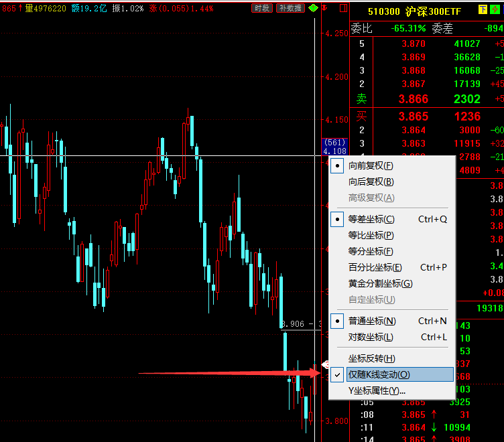Click the 时段 button

tap(262, 8)
